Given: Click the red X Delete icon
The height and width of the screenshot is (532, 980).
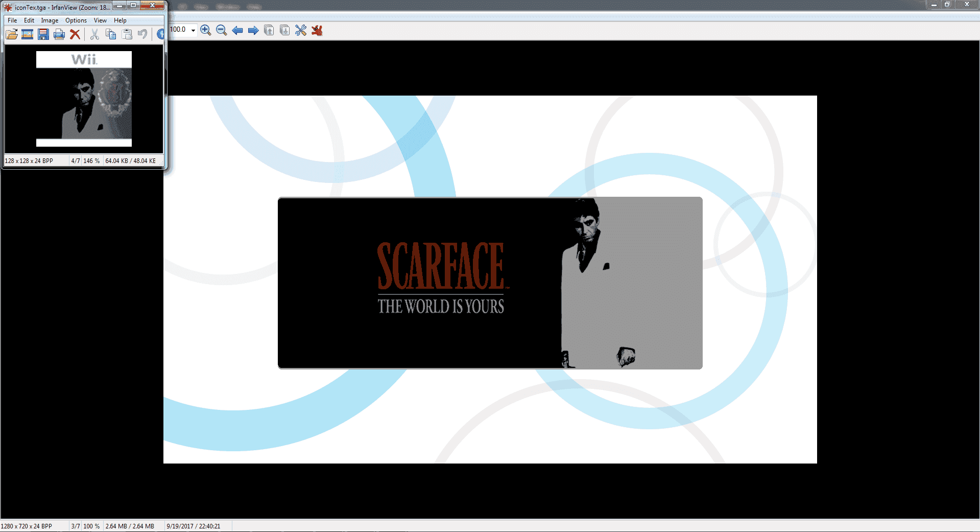Looking at the screenshot, I should [75, 34].
